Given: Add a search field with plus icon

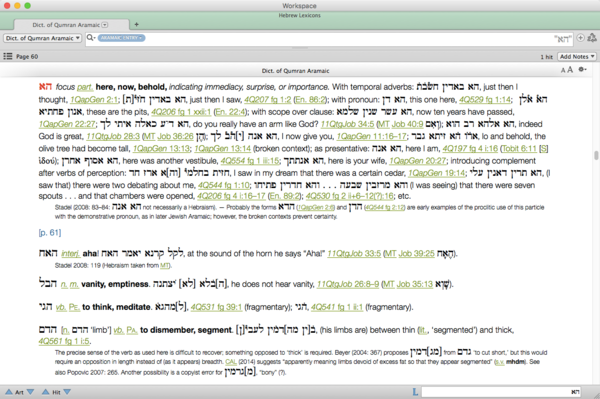Looking at the screenshot, I should 580,37.
